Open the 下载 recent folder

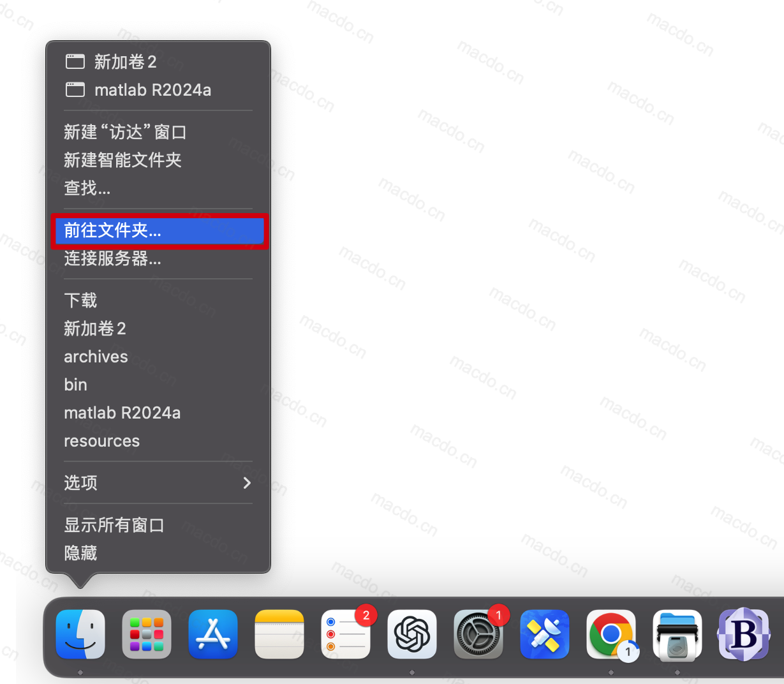(x=80, y=301)
